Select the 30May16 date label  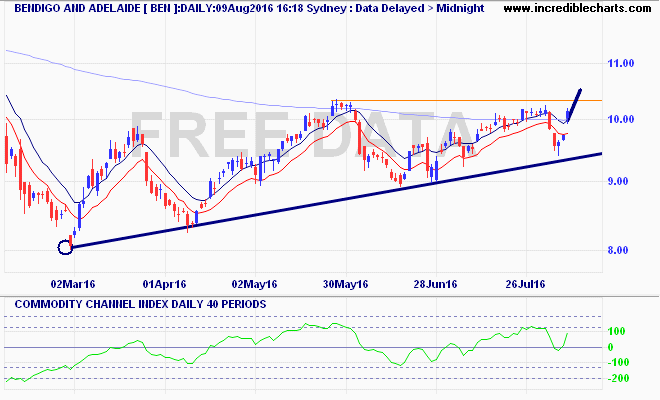(x=345, y=283)
